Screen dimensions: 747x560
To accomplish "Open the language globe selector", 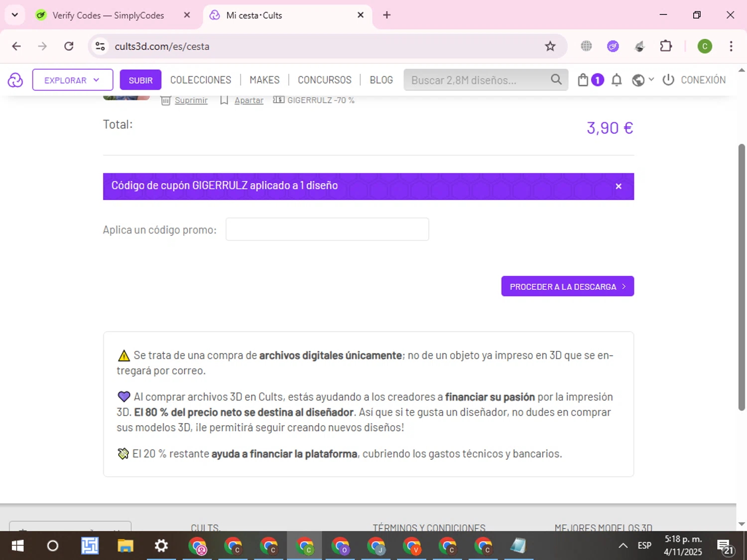I will pos(642,80).
